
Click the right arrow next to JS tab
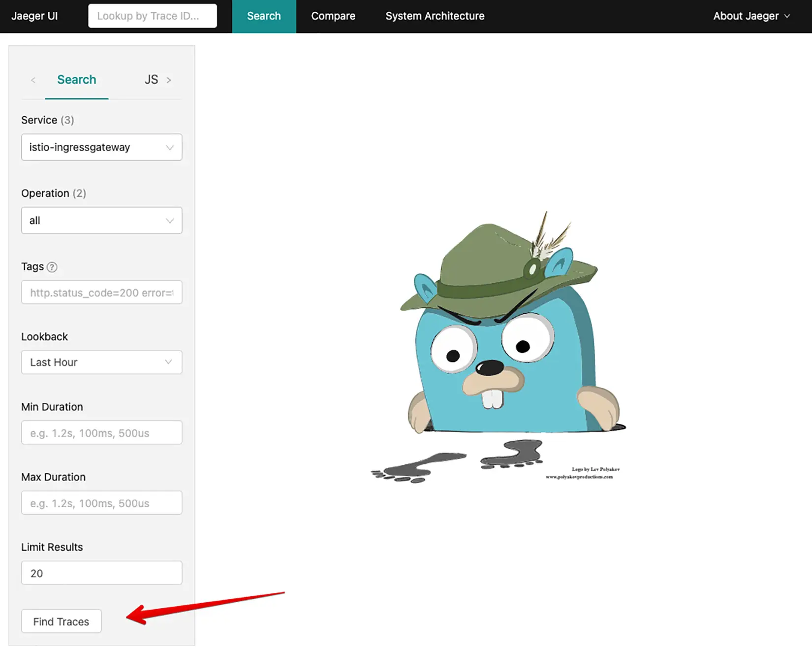click(169, 80)
